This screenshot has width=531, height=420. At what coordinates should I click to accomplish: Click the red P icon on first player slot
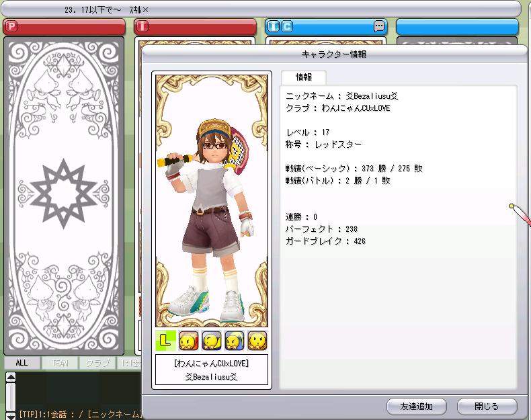pos(11,27)
